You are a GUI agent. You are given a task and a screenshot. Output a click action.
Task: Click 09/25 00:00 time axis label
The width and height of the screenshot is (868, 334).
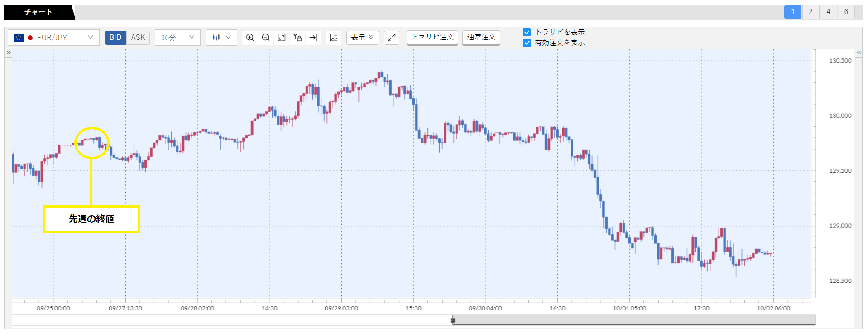[x=53, y=308]
